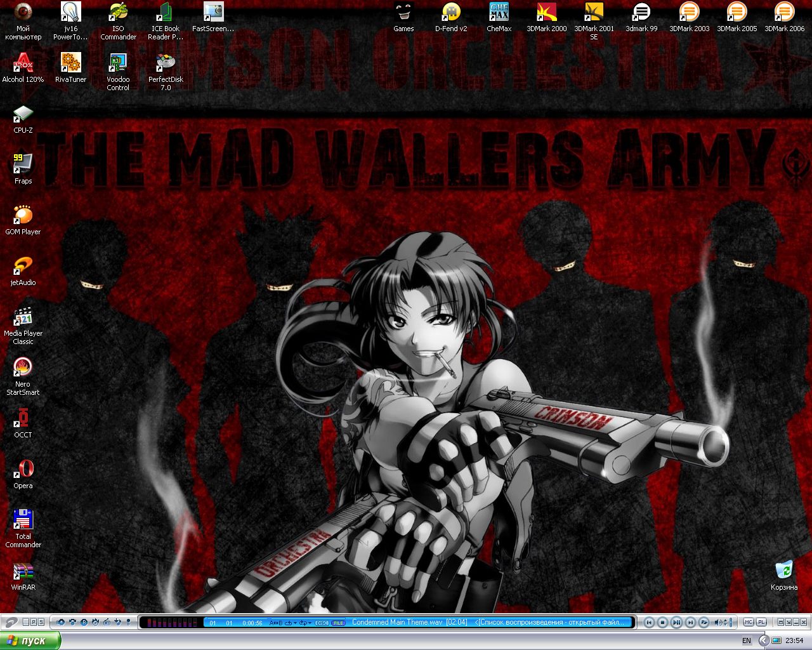The height and width of the screenshot is (650, 812).
Task: Select the Total Commander desktop icon
Action: (23, 529)
